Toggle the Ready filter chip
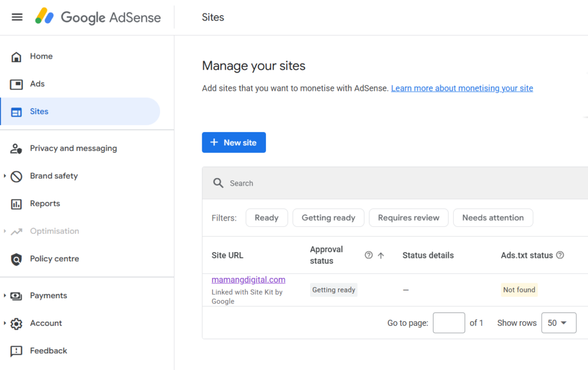Image resolution: width=588 pixels, height=370 pixels. 266,218
